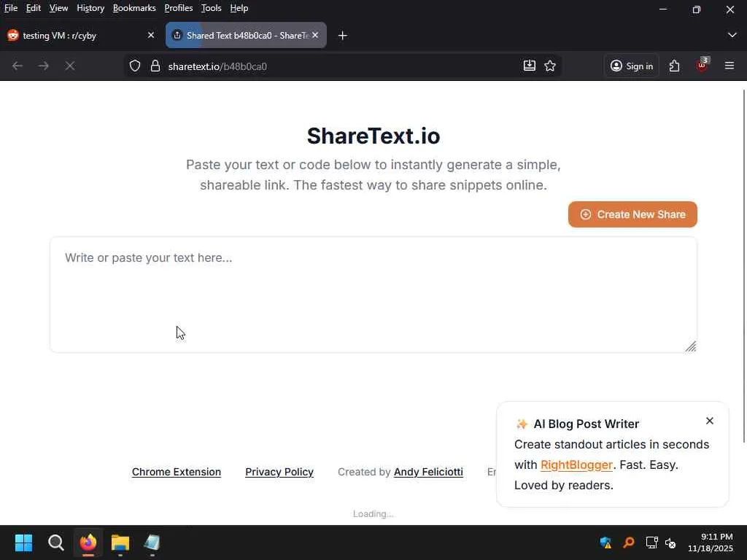Click the orange search tray icon
Viewport: 747px width, 560px height.
coord(629,542)
